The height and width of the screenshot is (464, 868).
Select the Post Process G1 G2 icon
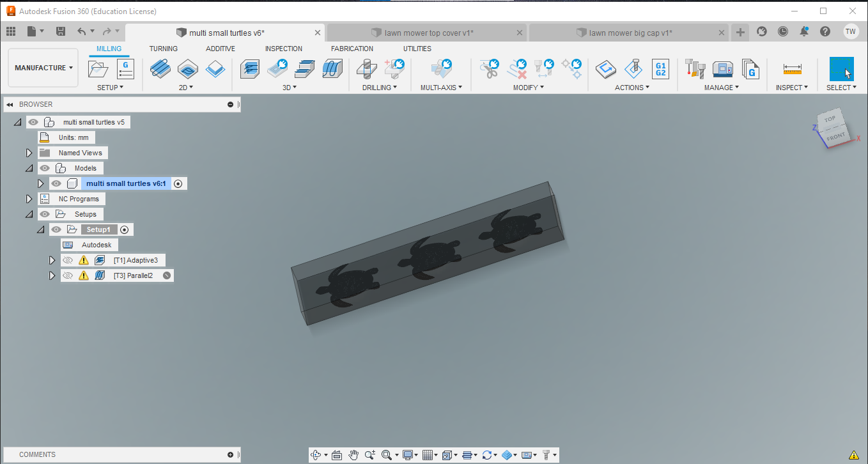pos(660,68)
